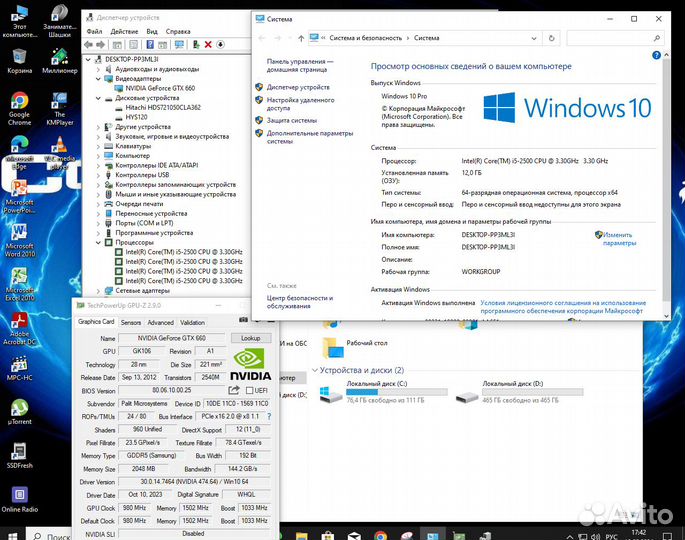The height and width of the screenshot is (540, 685).
Task: Collapse the DESKTOP-PP3ML3I root node
Action: pyautogui.click(x=88, y=59)
